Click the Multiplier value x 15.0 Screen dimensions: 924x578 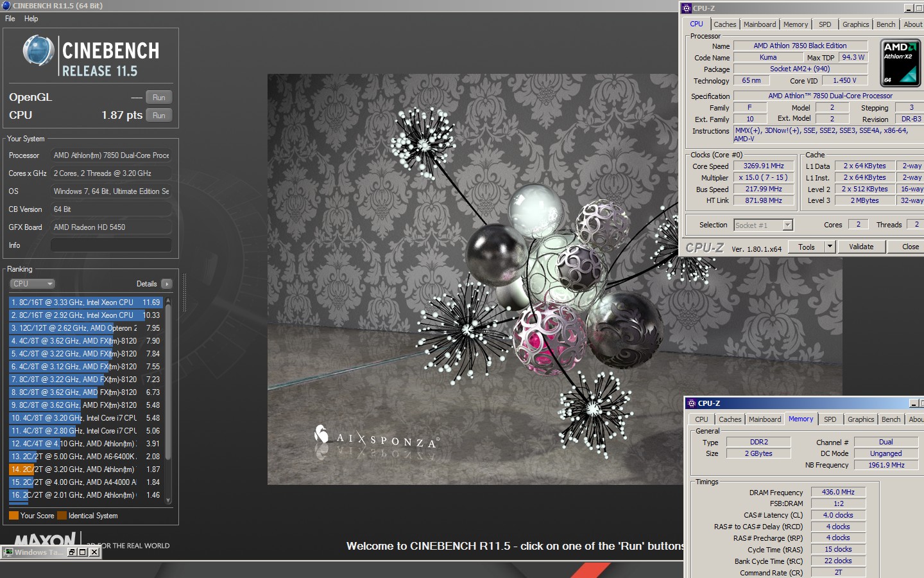coord(764,177)
